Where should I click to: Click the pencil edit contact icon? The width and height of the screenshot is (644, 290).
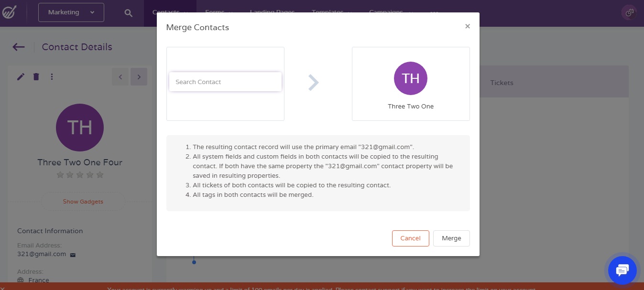(21, 77)
